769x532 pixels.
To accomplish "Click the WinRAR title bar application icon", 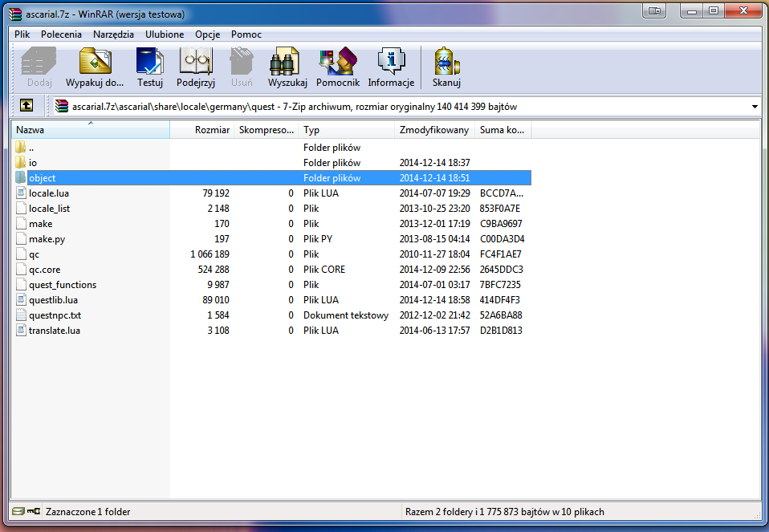I will (16, 14).
